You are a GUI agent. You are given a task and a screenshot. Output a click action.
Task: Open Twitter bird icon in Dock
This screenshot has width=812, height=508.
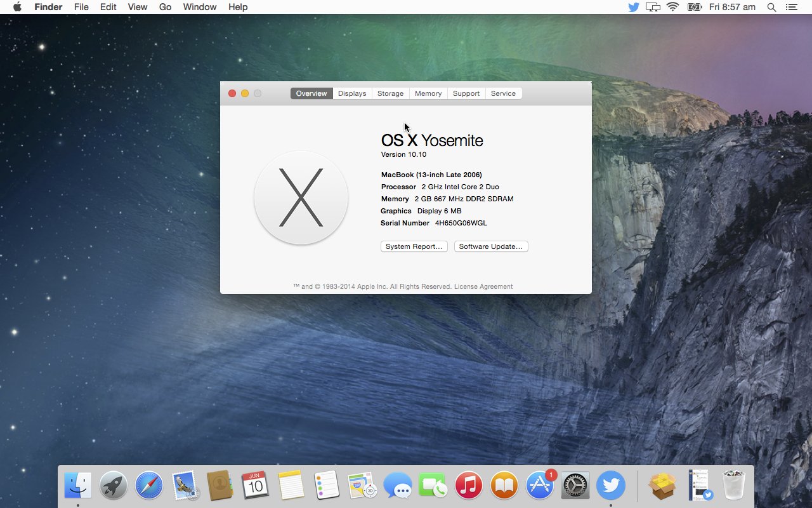tap(611, 486)
